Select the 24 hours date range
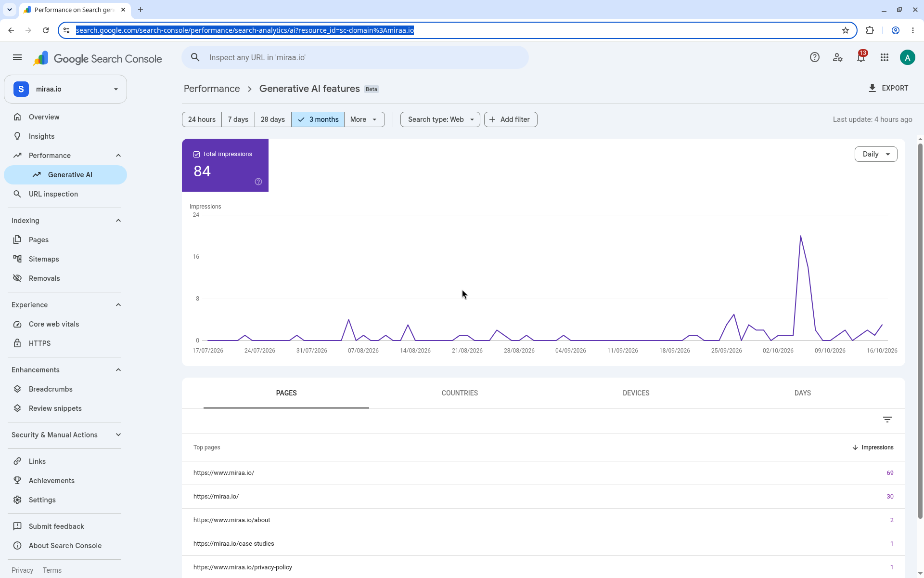Viewport: 924px width, 578px height. click(x=202, y=119)
